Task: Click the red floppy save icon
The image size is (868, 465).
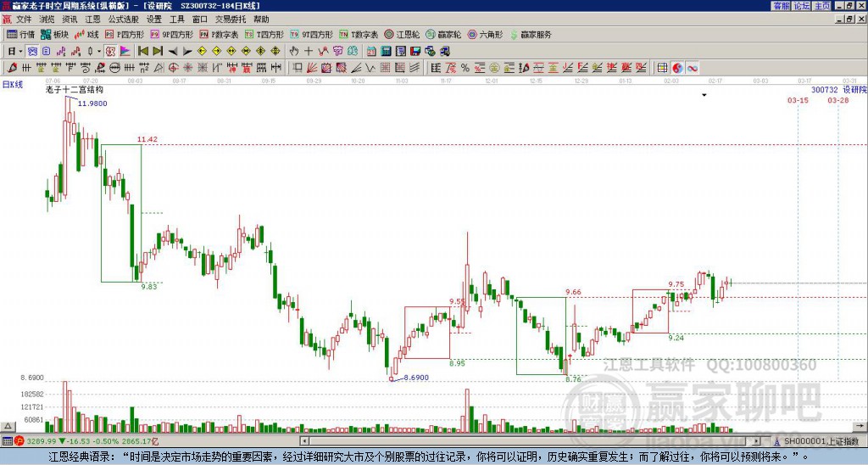Action: [415, 52]
